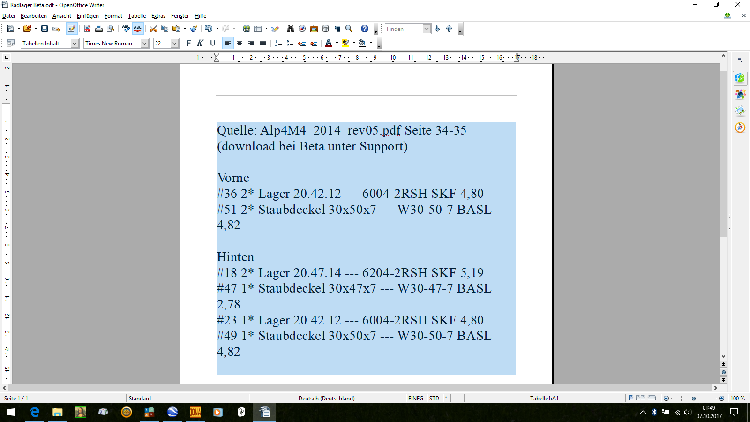This screenshot has height=422, width=750.
Task: Decrease indent
Action: coord(301,43)
